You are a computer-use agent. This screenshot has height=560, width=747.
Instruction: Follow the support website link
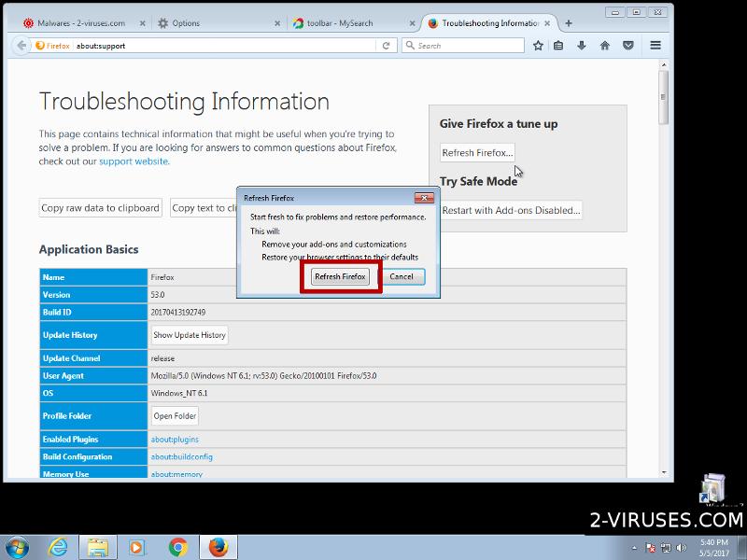134,161
